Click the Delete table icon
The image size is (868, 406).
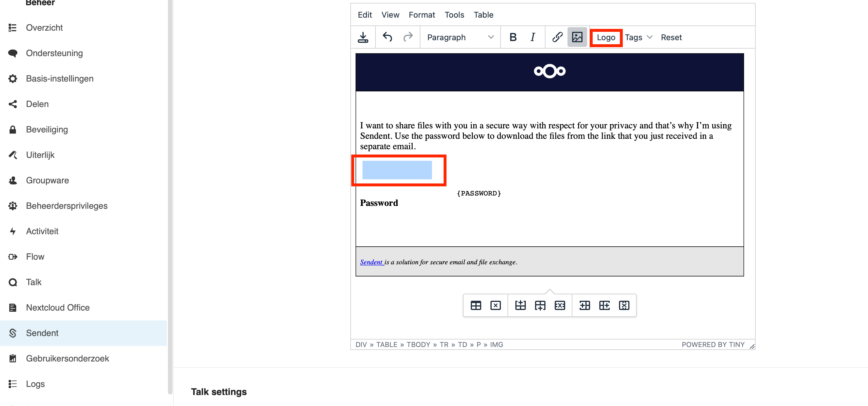[x=495, y=305]
